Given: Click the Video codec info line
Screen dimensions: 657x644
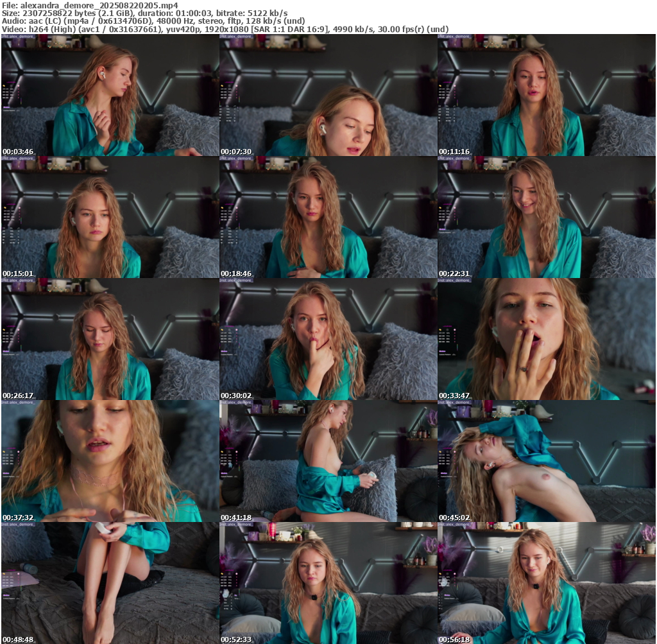Looking at the screenshot, I should 225,29.
